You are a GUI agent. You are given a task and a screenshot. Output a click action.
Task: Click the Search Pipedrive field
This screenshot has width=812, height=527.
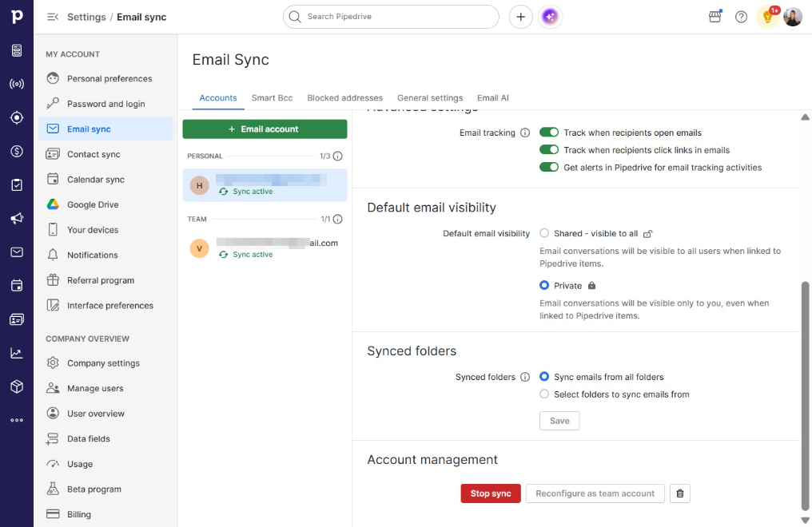tap(391, 17)
